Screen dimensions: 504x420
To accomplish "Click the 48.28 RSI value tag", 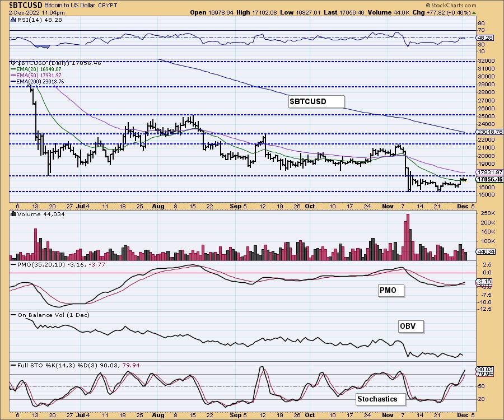I will pyautogui.click(x=486, y=38).
